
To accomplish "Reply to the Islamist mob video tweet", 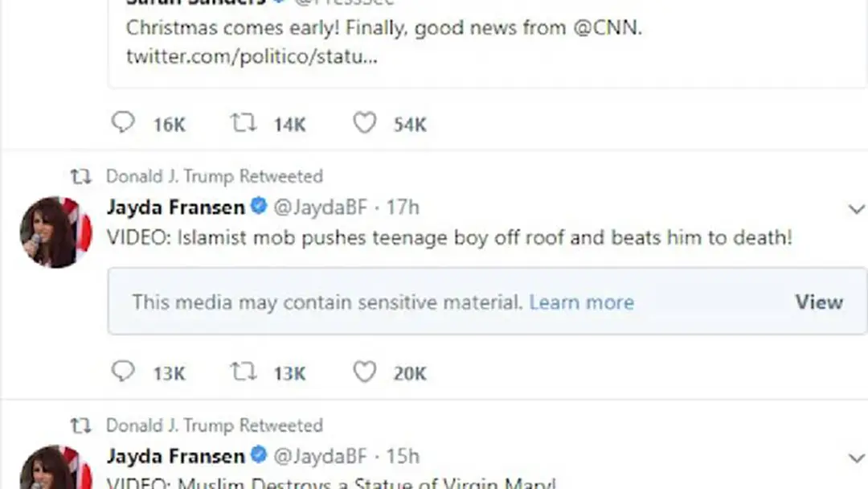I will coord(123,372).
